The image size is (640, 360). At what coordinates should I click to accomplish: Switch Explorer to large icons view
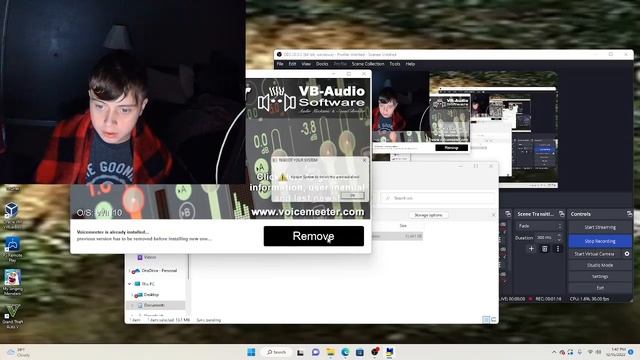(x=493, y=320)
